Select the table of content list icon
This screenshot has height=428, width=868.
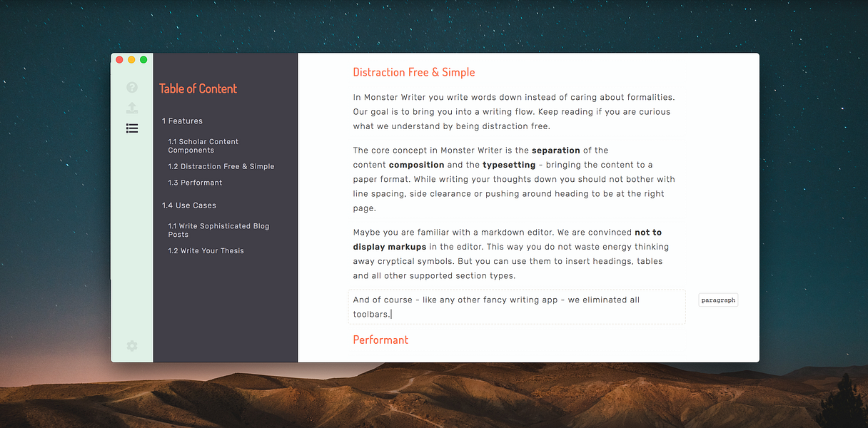[131, 128]
